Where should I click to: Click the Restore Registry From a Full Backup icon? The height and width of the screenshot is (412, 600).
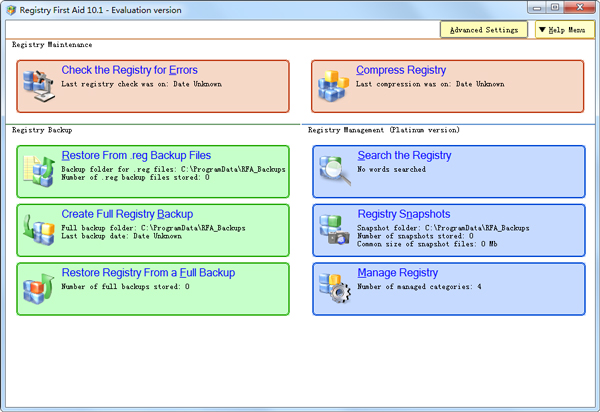(x=39, y=288)
